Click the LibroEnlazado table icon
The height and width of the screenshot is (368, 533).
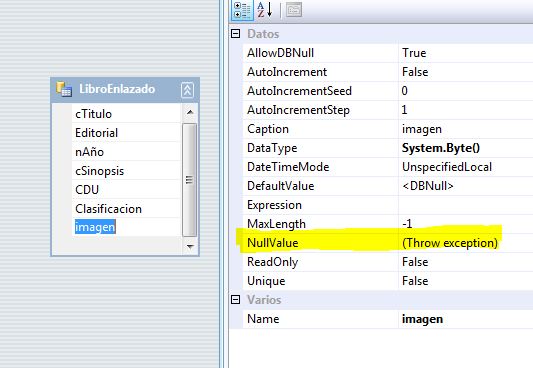64,89
